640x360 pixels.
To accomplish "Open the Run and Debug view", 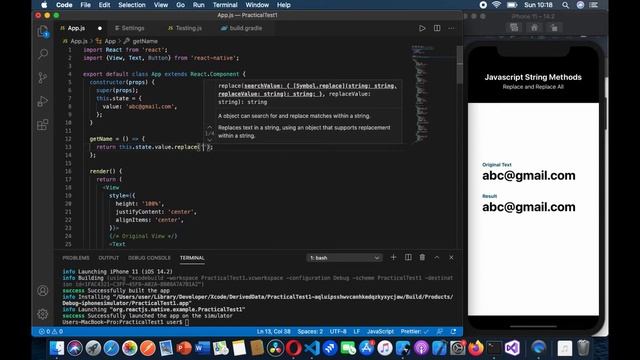I will pyautogui.click(x=42, y=101).
